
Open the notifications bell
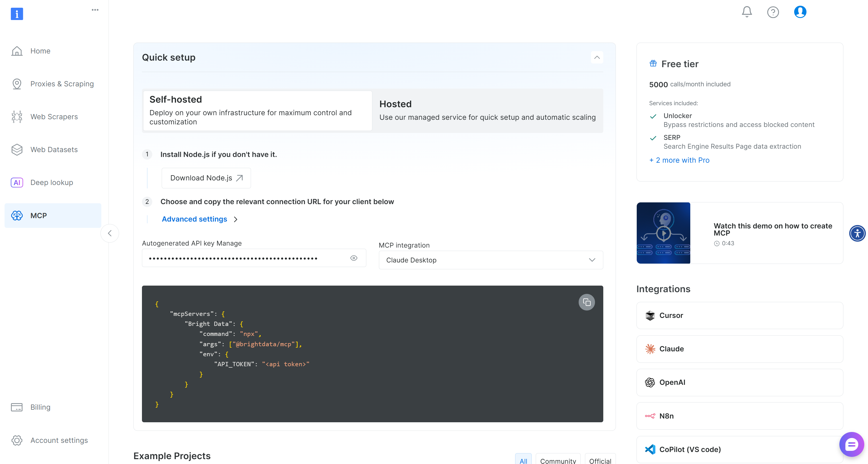746,12
